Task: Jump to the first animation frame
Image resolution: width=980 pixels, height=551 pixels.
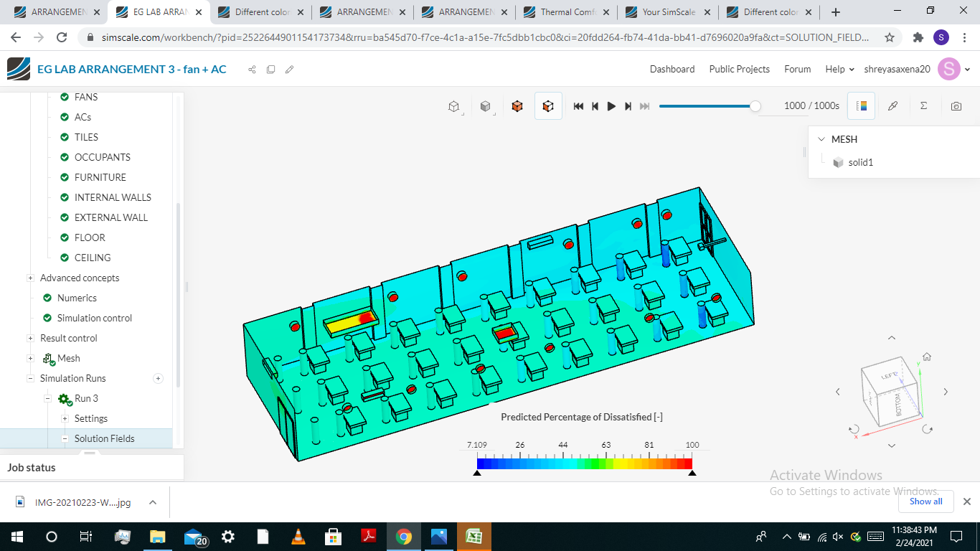Action: [x=578, y=106]
